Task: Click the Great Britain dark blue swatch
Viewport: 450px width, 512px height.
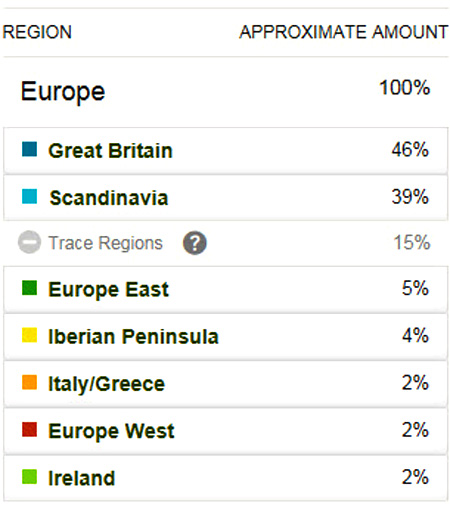Action: (x=29, y=149)
